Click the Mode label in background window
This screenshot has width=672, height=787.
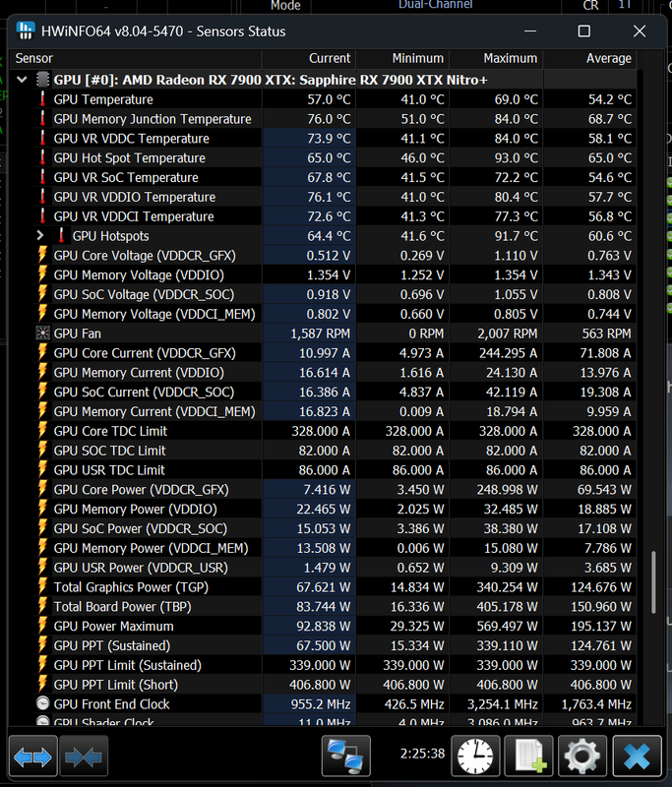pyautogui.click(x=285, y=6)
